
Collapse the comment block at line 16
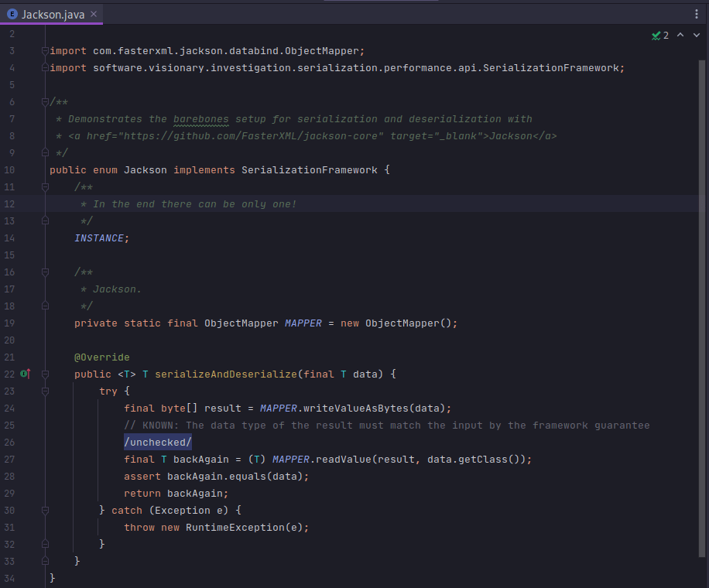coord(45,272)
